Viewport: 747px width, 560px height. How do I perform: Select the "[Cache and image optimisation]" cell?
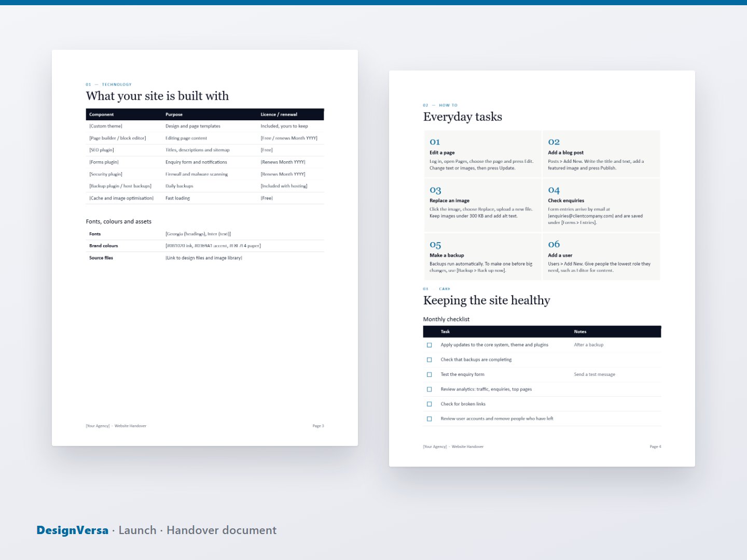pyautogui.click(x=121, y=198)
